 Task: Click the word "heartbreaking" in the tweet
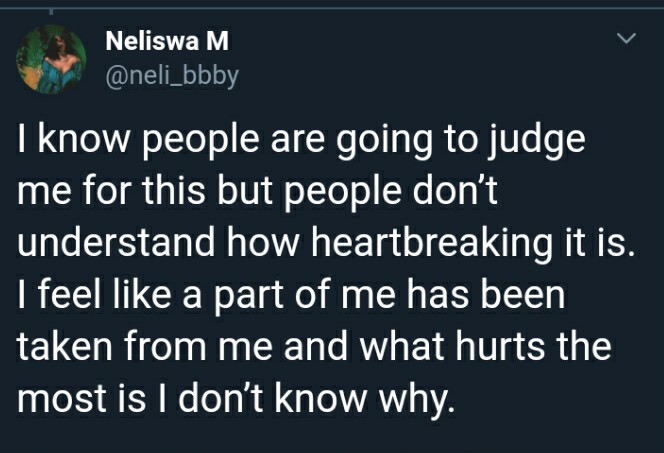(x=432, y=244)
